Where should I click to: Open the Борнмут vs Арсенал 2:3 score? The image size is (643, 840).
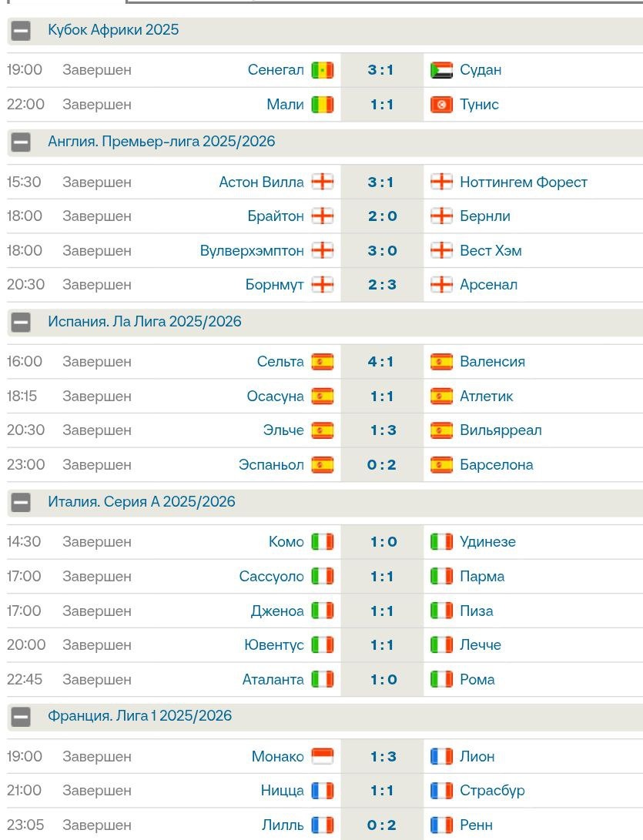[x=382, y=285]
